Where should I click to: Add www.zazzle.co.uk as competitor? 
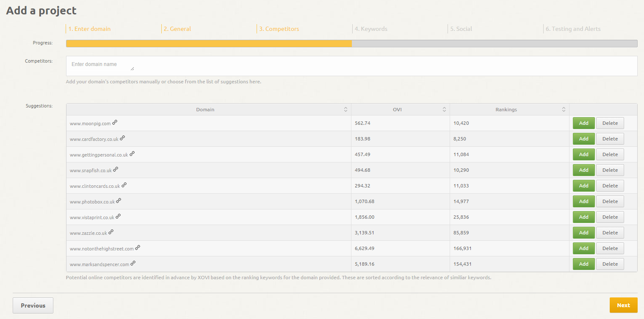pos(584,233)
